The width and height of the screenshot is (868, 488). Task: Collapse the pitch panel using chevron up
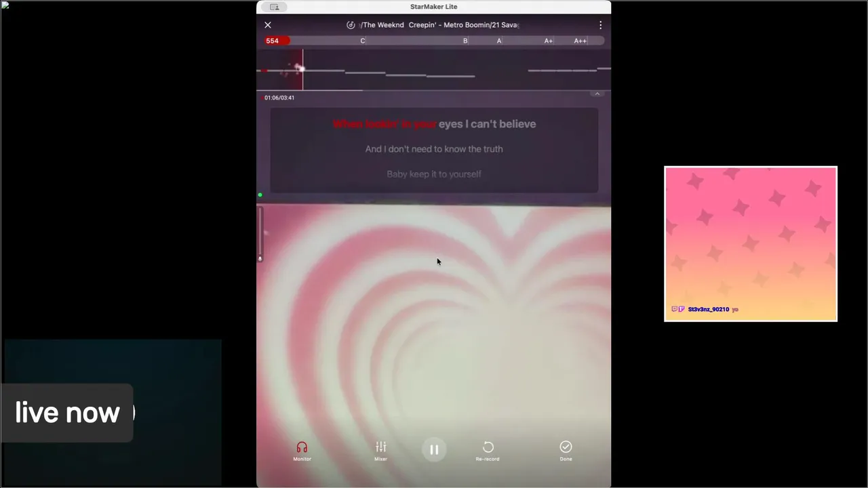pos(597,94)
